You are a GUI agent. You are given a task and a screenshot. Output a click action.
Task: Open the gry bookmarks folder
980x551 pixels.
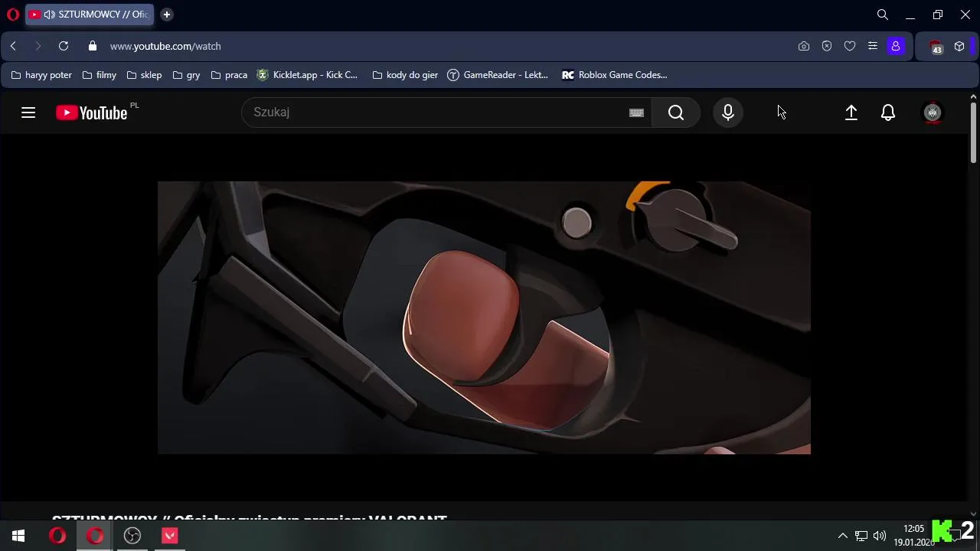tap(187, 75)
